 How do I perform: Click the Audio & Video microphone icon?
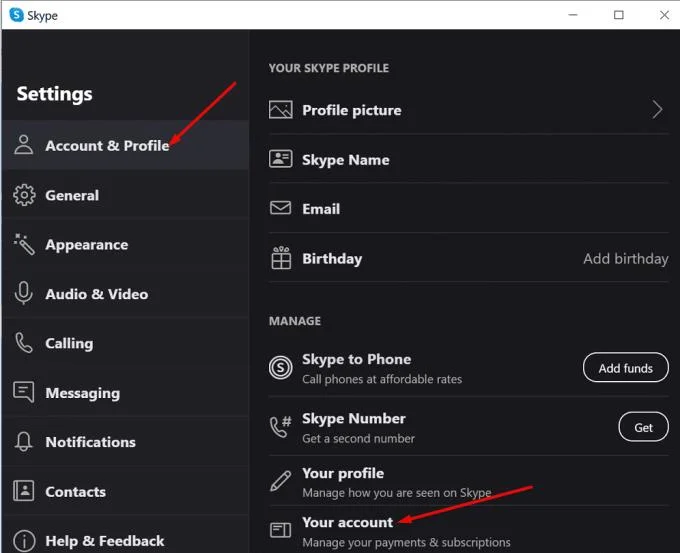(23, 293)
